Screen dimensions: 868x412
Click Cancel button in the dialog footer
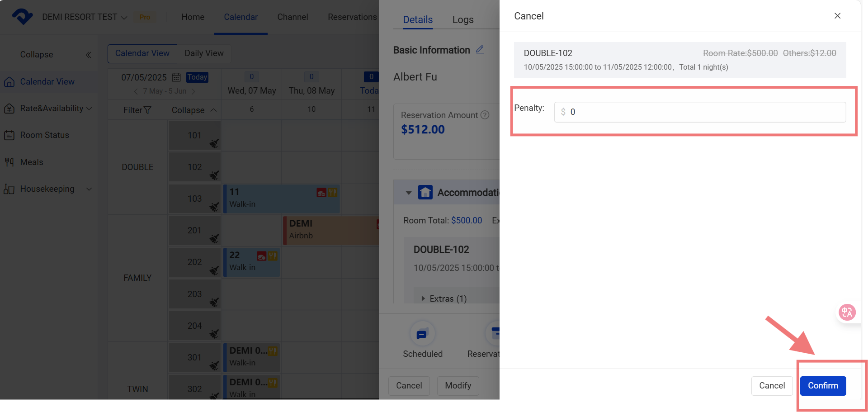point(772,386)
